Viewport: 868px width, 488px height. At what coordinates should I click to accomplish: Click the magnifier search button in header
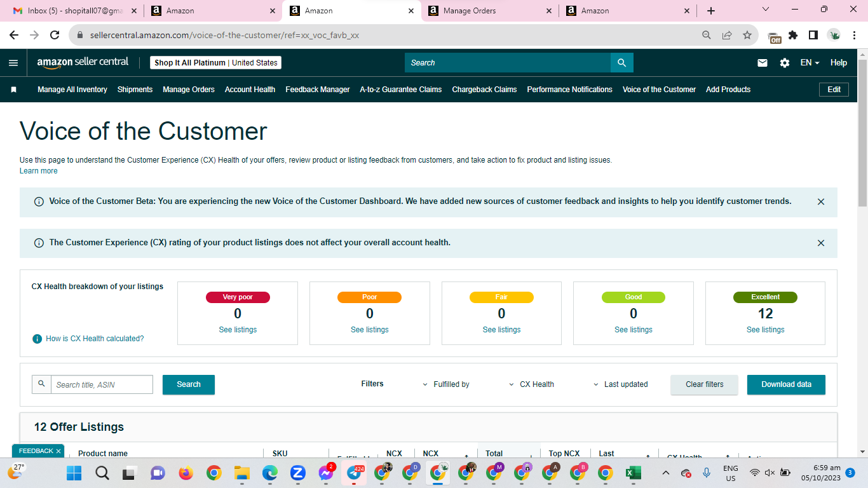[622, 62]
